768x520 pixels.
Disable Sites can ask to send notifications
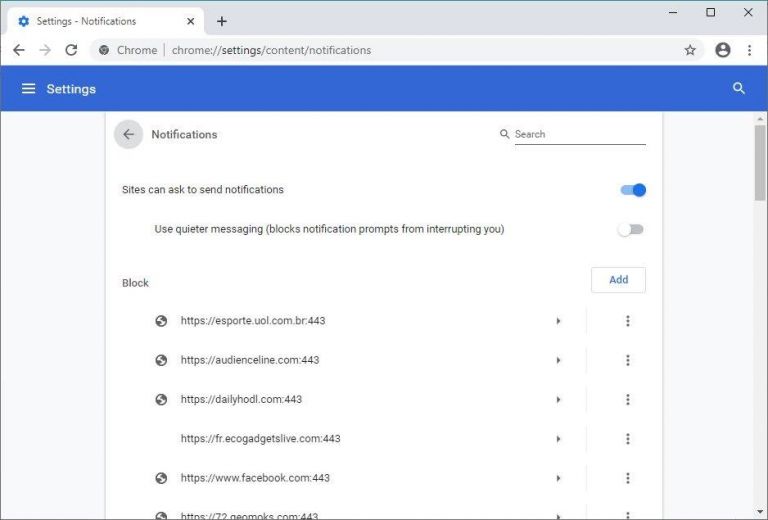coord(633,190)
